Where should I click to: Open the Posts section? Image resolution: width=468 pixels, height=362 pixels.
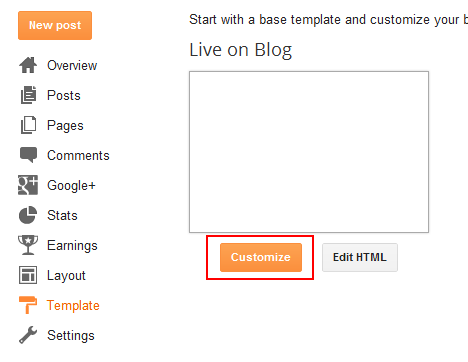coord(64,95)
